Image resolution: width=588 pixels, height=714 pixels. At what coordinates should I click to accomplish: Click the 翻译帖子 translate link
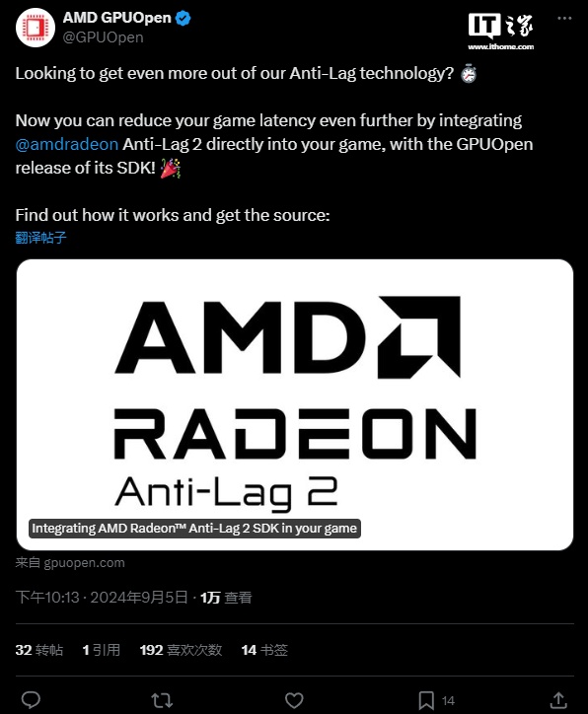pos(41,238)
